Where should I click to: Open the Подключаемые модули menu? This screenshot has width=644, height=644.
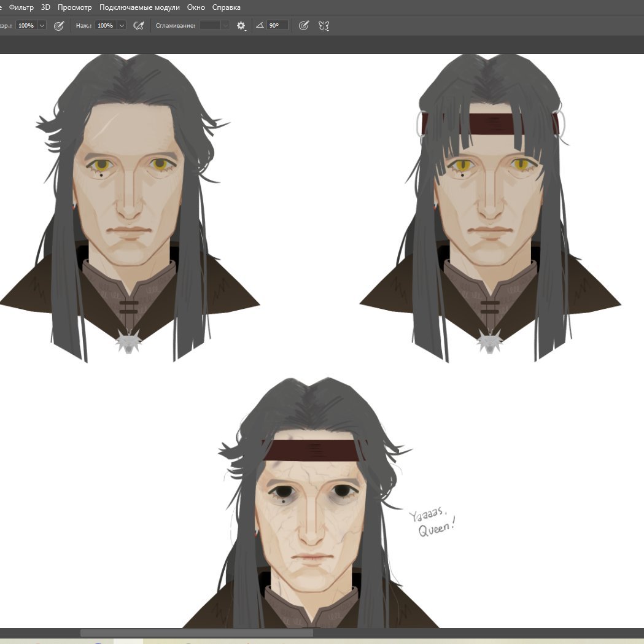point(139,7)
